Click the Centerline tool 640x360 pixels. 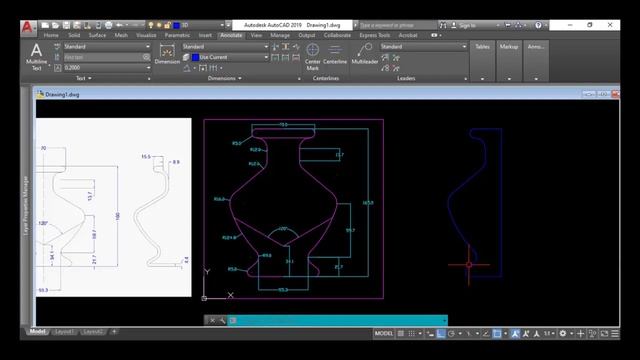click(335, 54)
